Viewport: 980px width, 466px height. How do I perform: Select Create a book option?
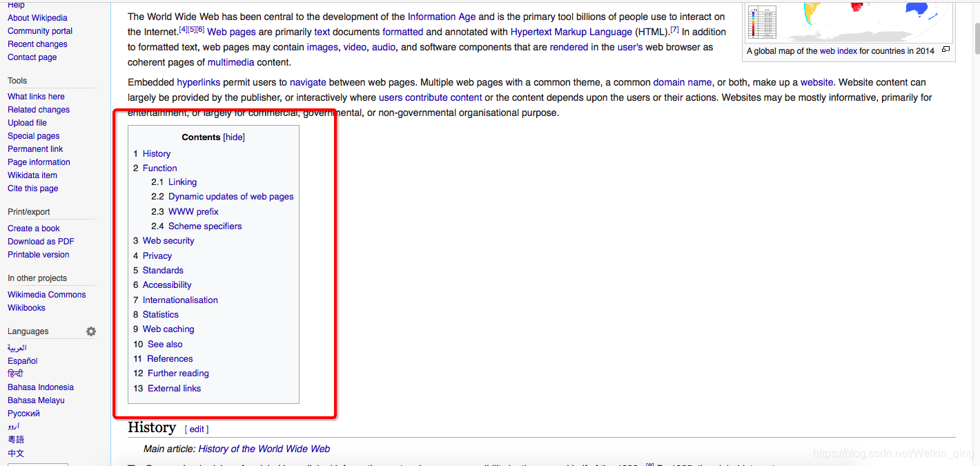pos(34,229)
